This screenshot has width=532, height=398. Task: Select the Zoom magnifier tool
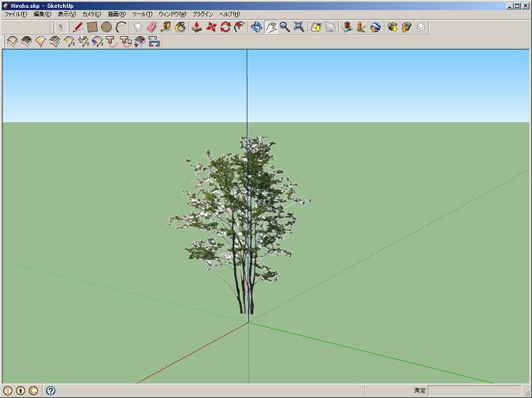click(x=285, y=27)
